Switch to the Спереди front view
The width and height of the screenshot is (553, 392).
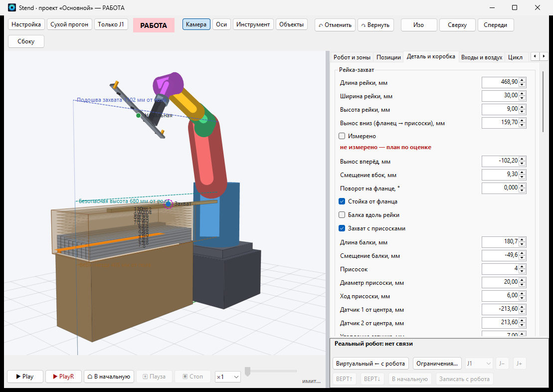pyautogui.click(x=495, y=25)
